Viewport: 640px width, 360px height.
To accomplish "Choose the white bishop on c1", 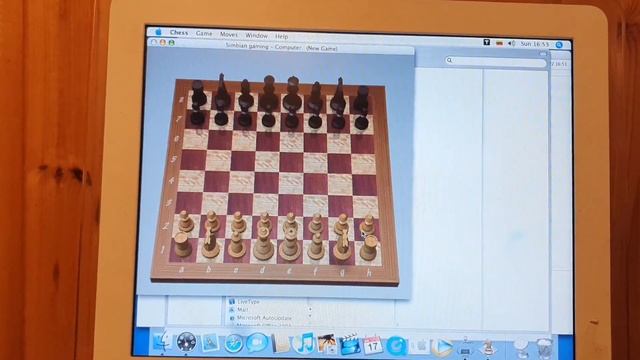I will (x=237, y=244).
